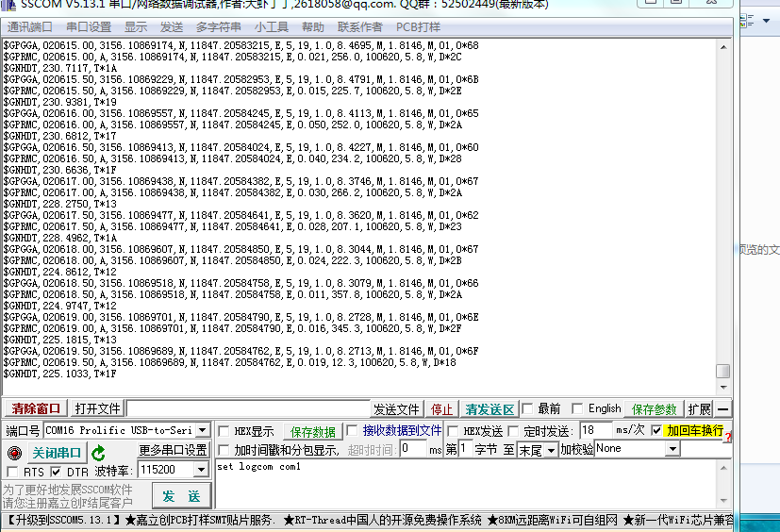Click the receive window scrollbar thumb
The width and height of the screenshot is (780, 532).
coord(723,372)
